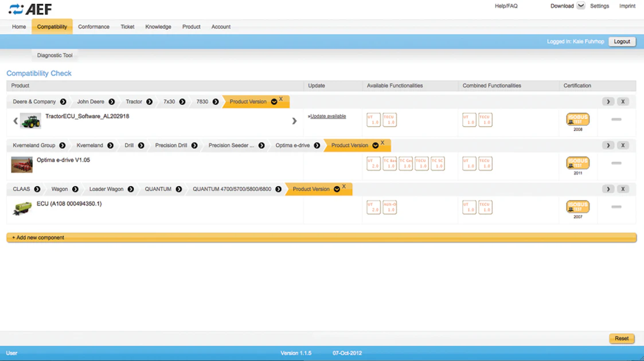This screenshot has height=361, width=644.
Task: Select TC Bas 1.0 functionality for Optima e-drive
Action: 389,163
